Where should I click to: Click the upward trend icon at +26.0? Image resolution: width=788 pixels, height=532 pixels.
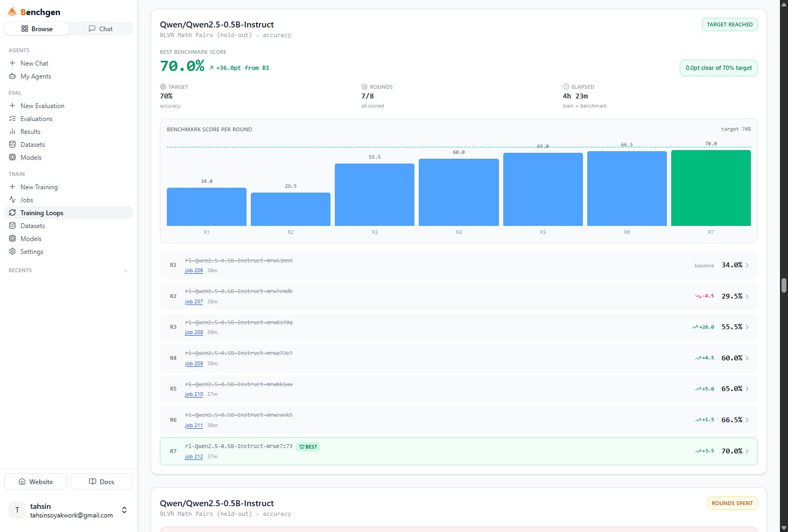tap(695, 327)
